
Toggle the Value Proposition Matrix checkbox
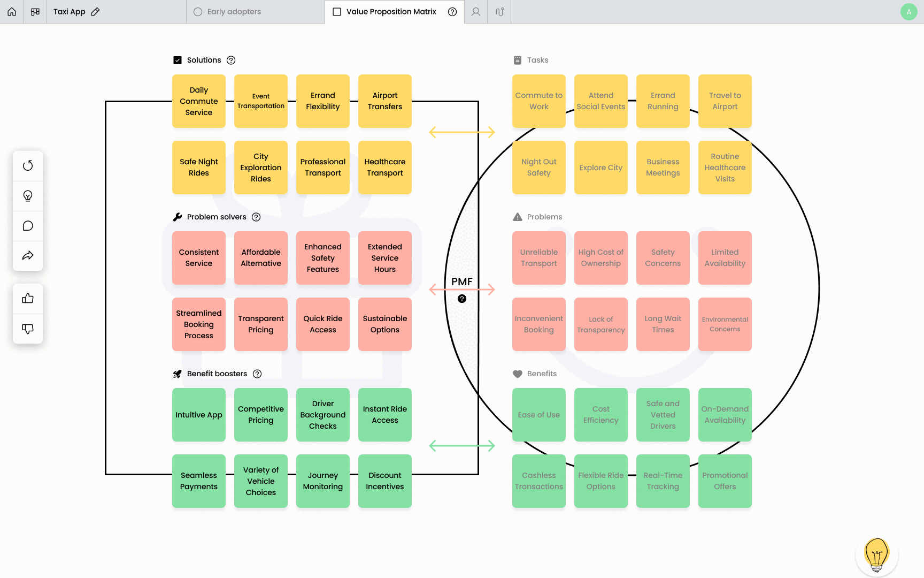tap(337, 12)
